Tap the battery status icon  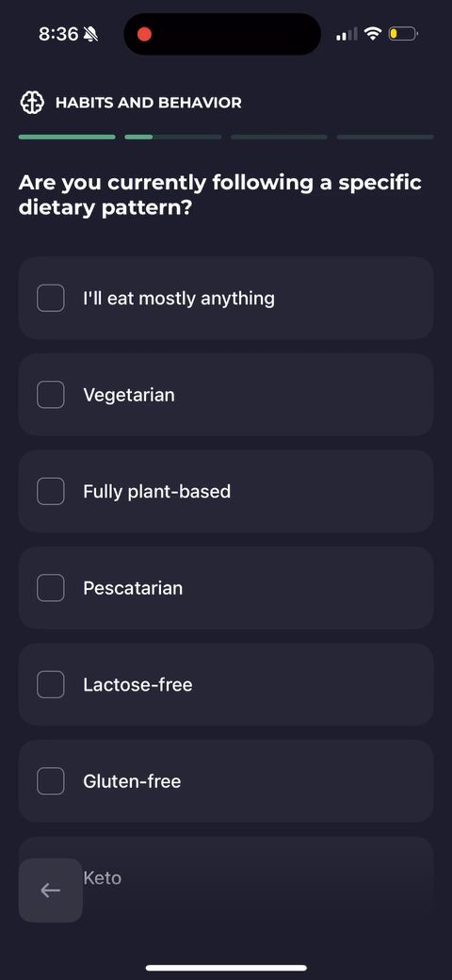403,34
